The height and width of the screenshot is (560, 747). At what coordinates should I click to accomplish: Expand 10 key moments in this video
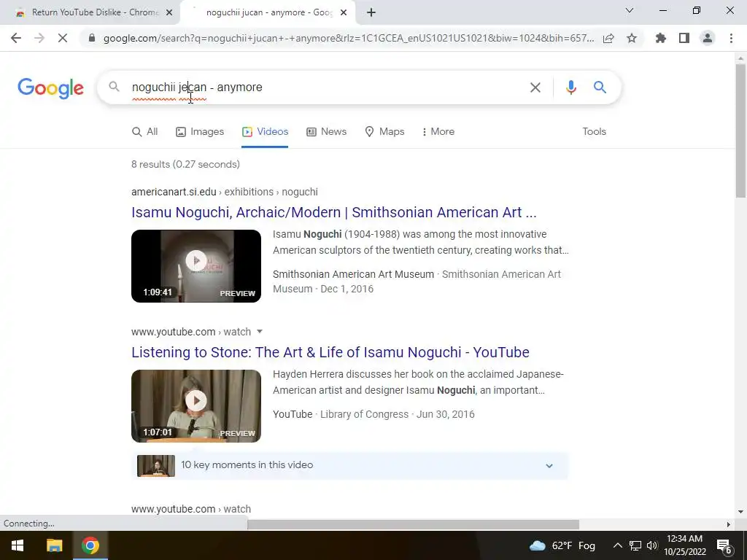349,465
